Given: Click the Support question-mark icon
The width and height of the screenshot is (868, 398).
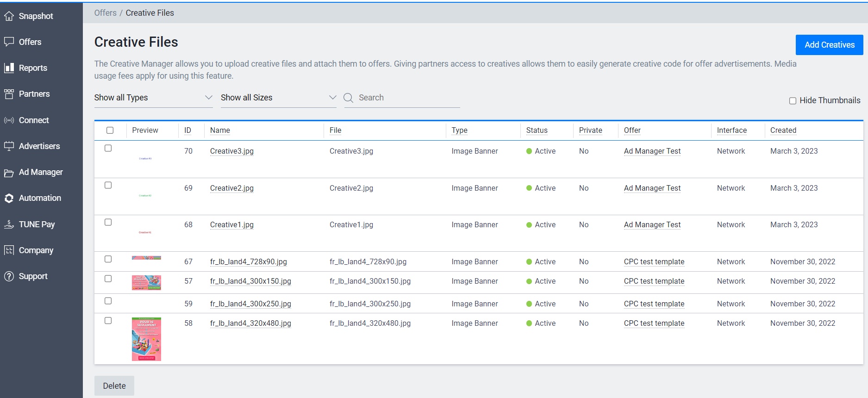Looking at the screenshot, I should pyautogui.click(x=9, y=276).
